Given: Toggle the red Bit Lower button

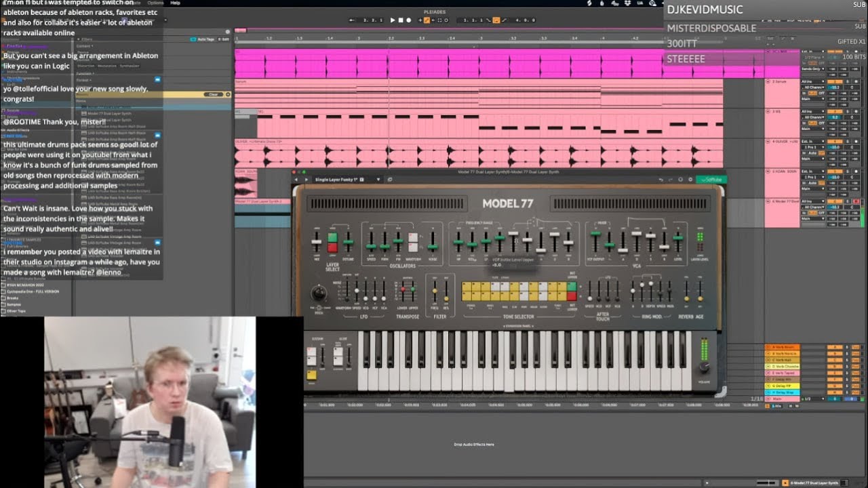Looking at the screenshot, I should pos(572,296).
